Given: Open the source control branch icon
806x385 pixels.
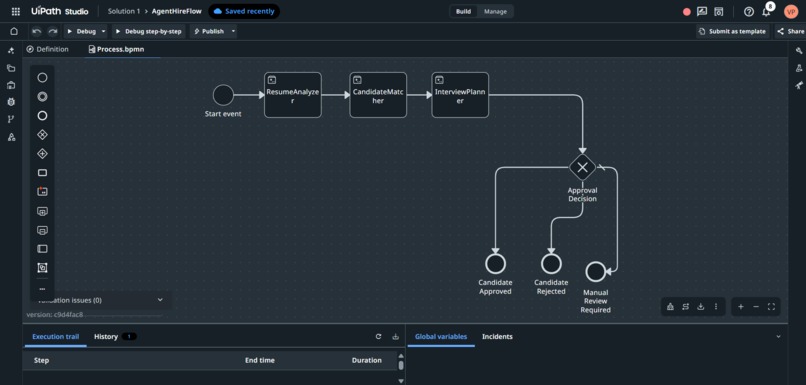Looking at the screenshot, I should pos(11,119).
